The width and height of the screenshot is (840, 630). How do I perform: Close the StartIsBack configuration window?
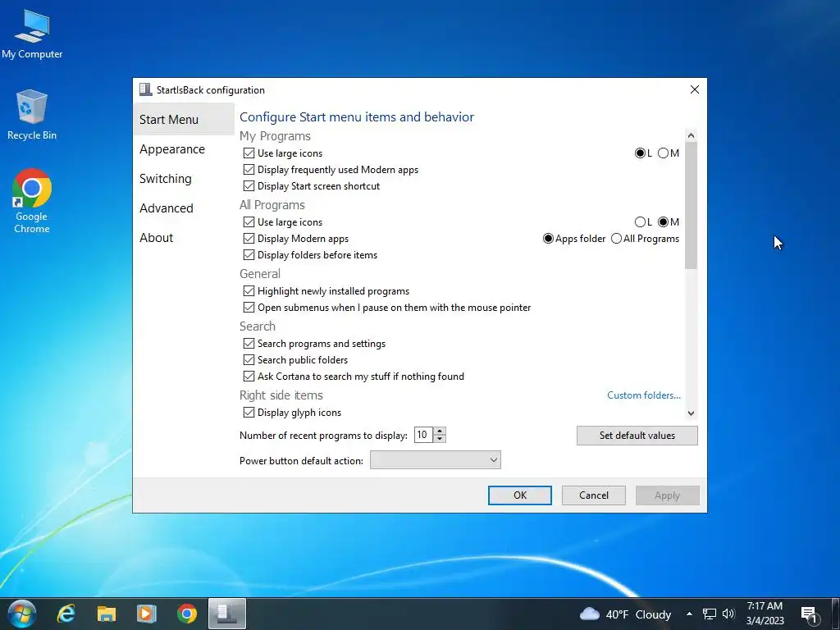[x=694, y=89]
